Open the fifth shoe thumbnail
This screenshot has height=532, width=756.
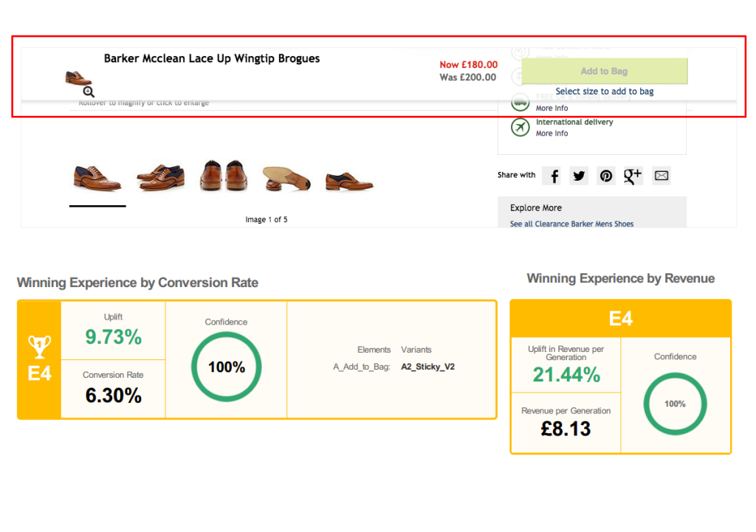[x=350, y=179]
